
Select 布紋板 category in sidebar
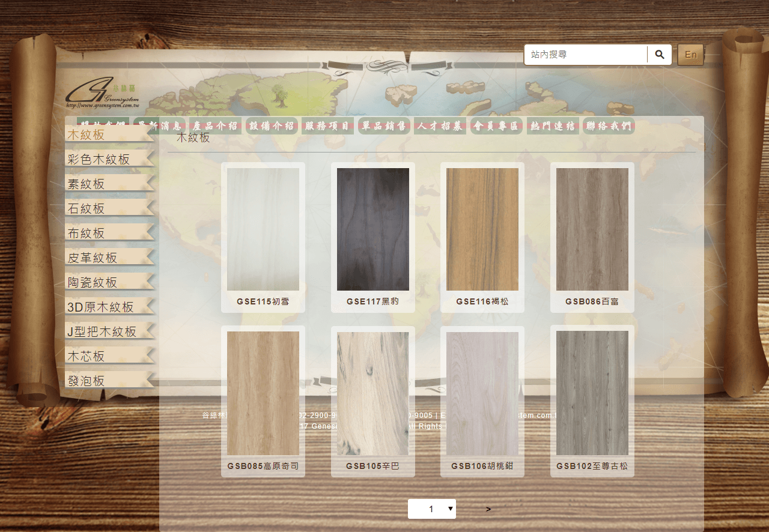tap(109, 233)
